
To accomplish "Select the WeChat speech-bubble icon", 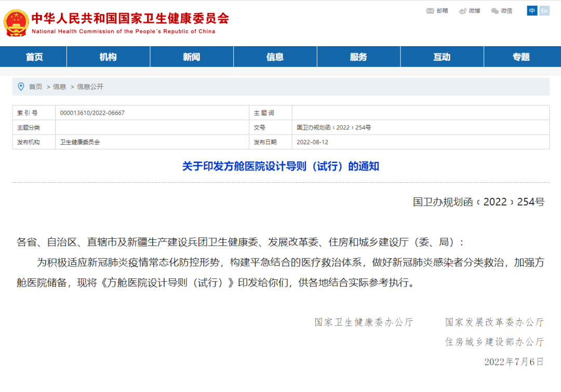I will 493,10.
